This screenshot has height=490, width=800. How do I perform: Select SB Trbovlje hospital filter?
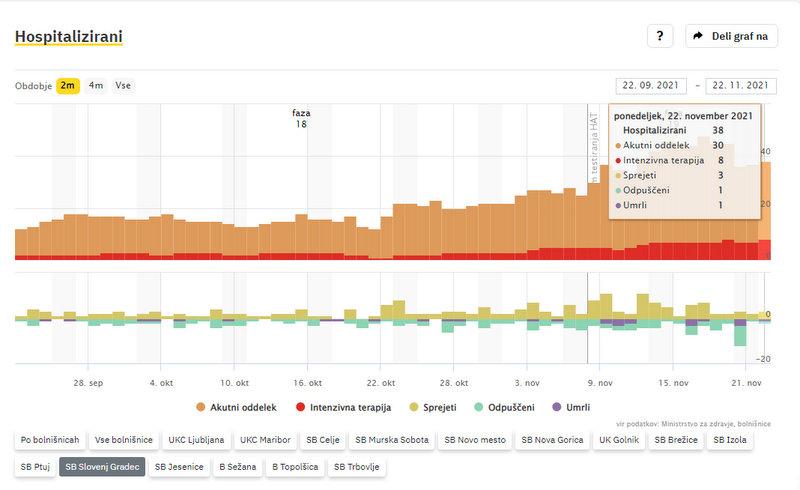coord(358,466)
